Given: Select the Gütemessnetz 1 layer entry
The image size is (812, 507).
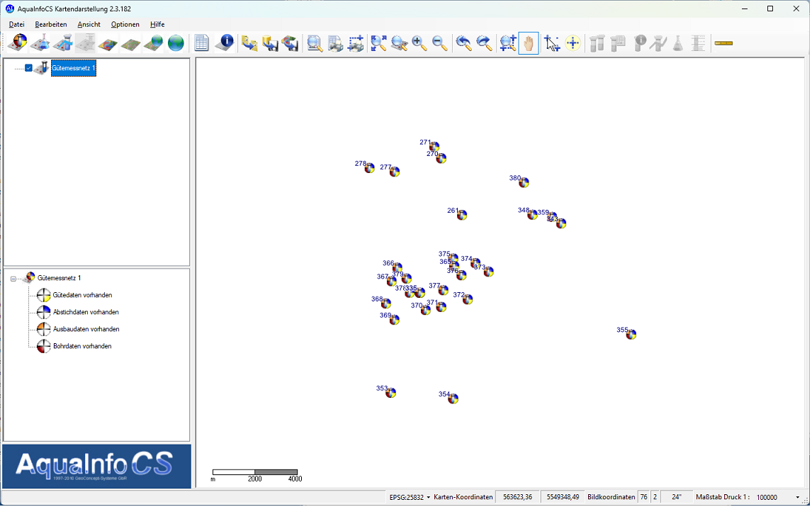Looking at the screenshot, I should click(x=74, y=68).
